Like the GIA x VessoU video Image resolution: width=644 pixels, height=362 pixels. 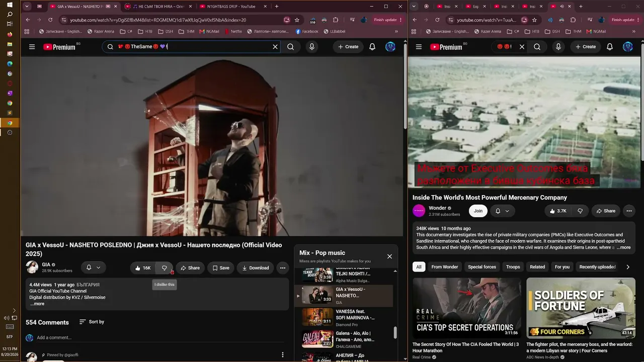pos(143,268)
